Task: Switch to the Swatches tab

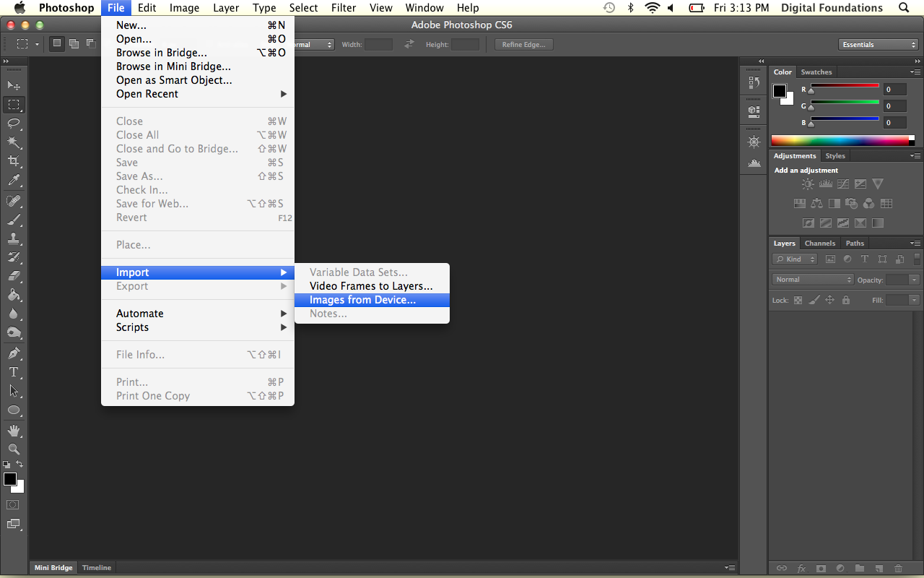Action: (x=816, y=72)
